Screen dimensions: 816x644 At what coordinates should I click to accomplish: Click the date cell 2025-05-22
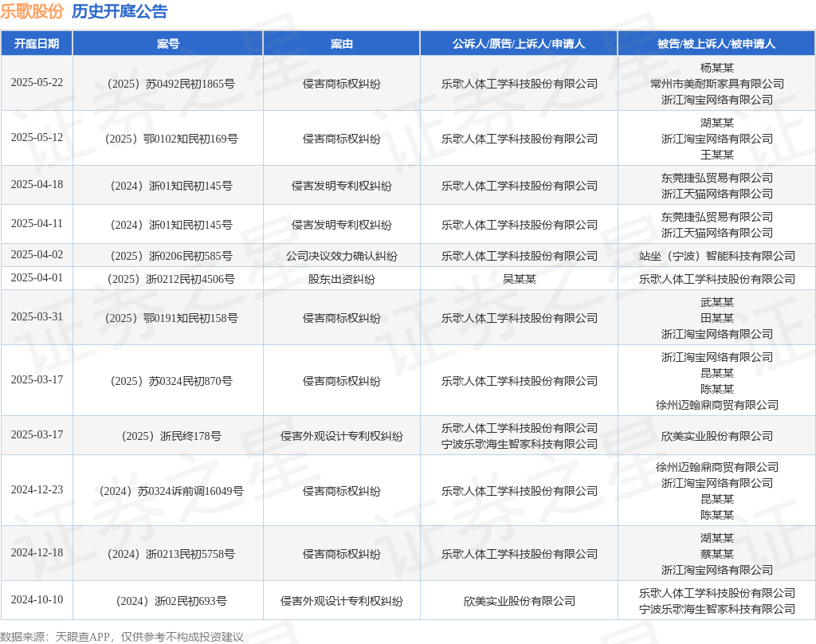click(37, 83)
